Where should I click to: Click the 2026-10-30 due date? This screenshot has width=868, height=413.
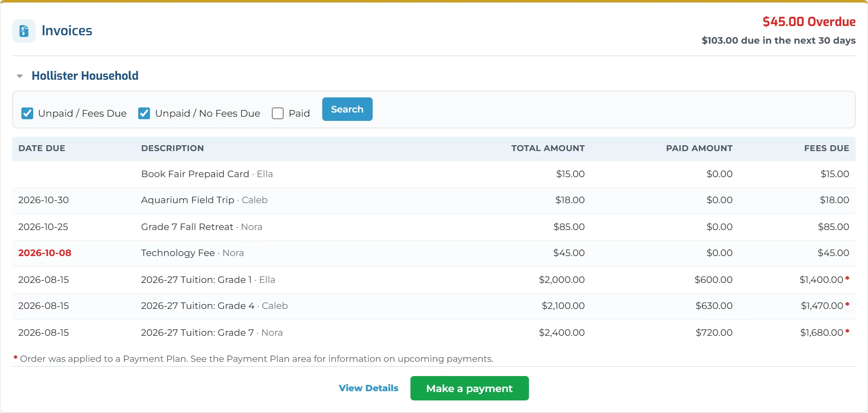click(43, 200)
